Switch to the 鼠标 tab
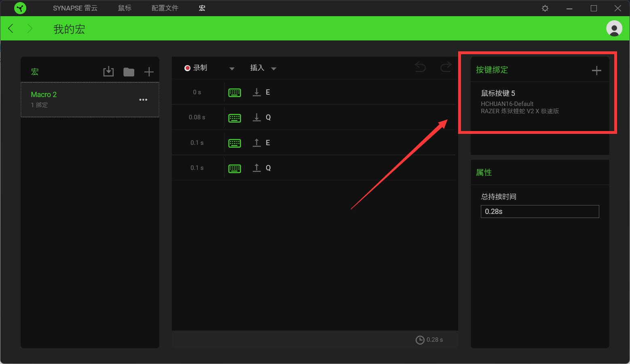This screenshot has height=364, width=630. [x=125, y=8]
